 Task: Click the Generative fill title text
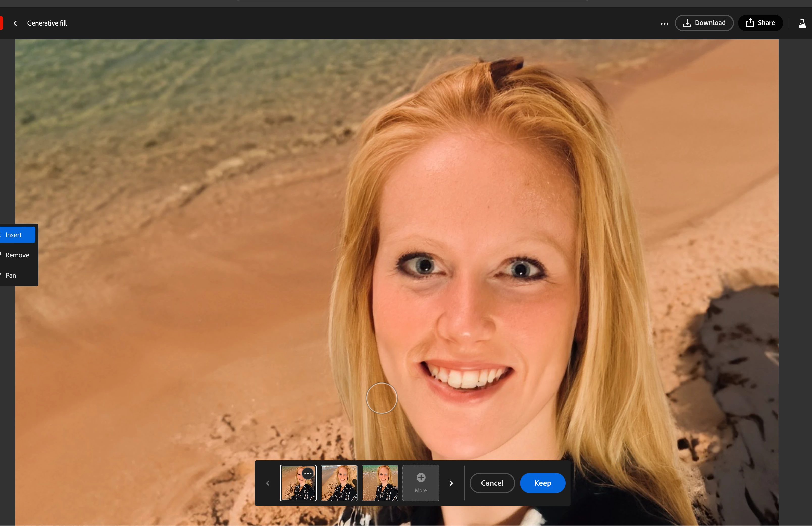coord(47,23)
